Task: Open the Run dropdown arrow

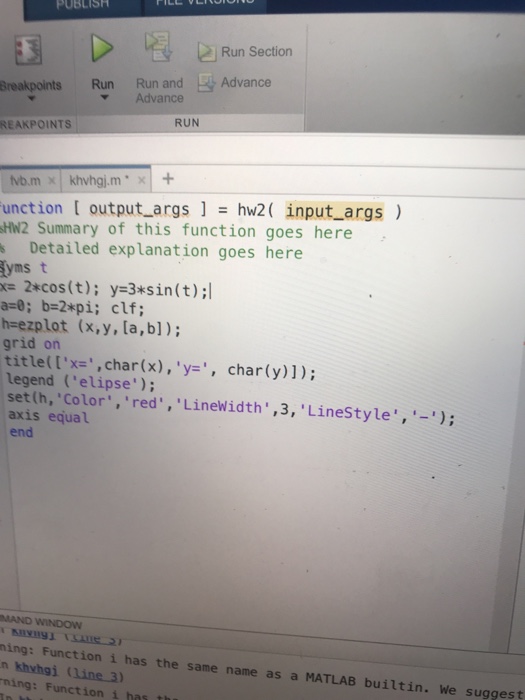Action: pyautogui.click(x=104, y=97)
